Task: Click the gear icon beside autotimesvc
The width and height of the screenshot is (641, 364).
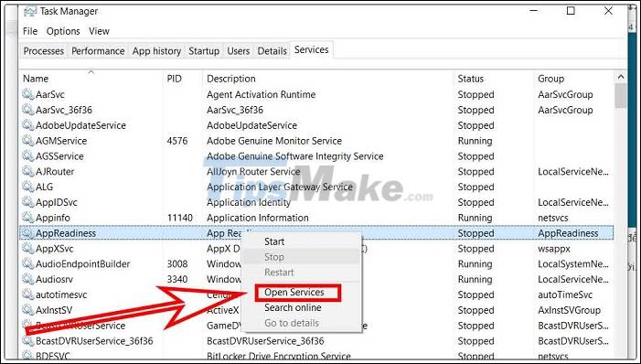Action: point(27,294)
